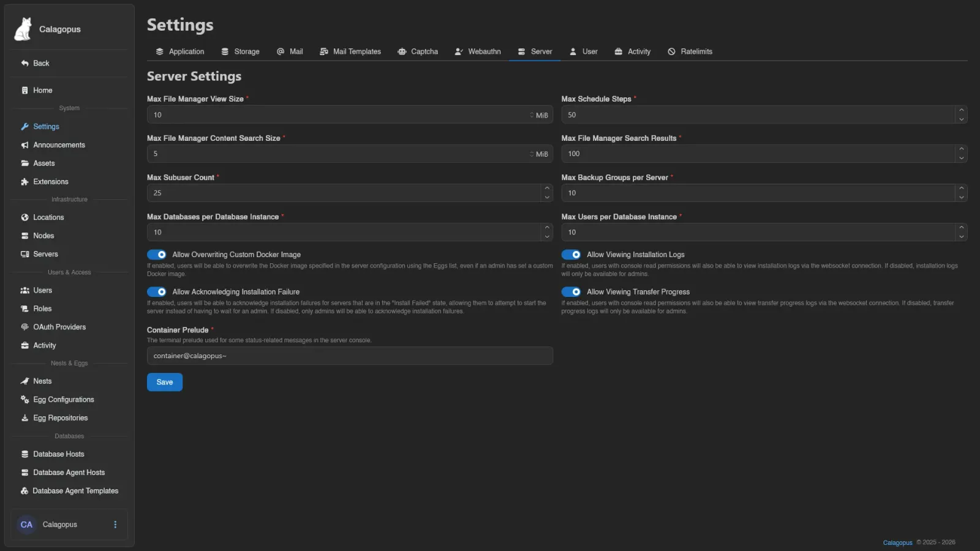This screenshot has height=551, width=980.
Task: Switch to the Mail tab
Action: (x=290, y=51)
